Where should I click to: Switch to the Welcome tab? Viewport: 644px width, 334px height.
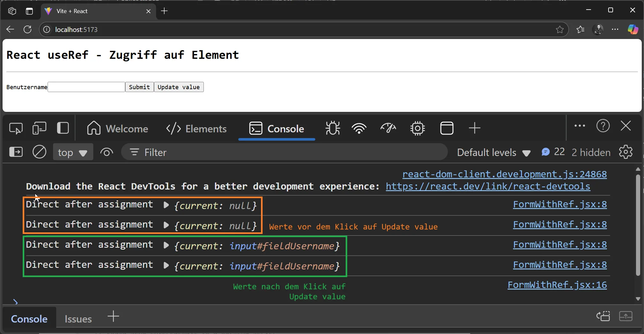118,128
